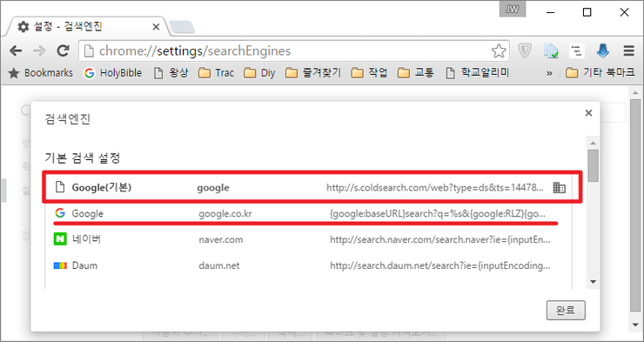Select the Google(기본) search engine name
Screen dimensions: 644x342
pos(102,188)
